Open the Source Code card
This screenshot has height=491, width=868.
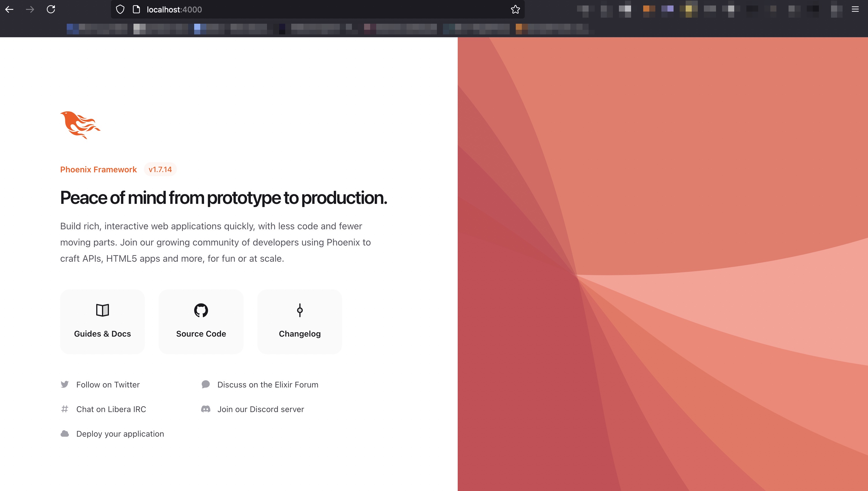pos(201,321)
